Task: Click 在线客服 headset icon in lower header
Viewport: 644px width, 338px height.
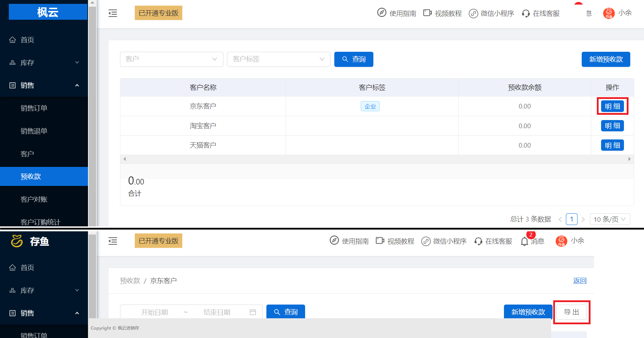Action: click(478, 241)
